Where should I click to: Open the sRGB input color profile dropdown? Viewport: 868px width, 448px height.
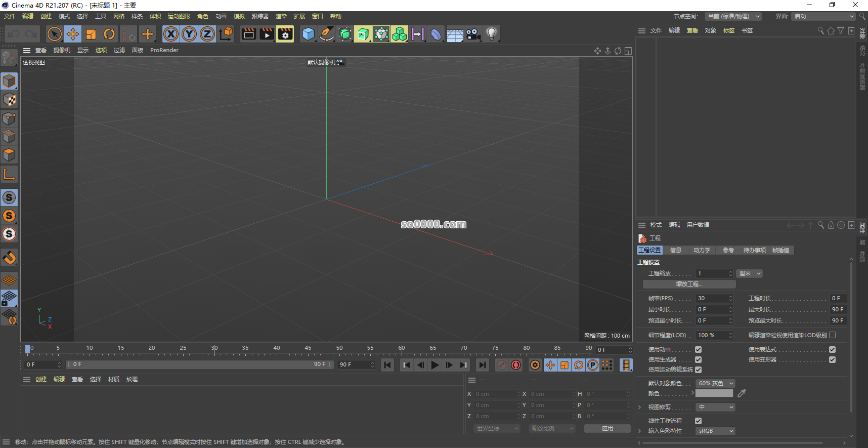715,431
